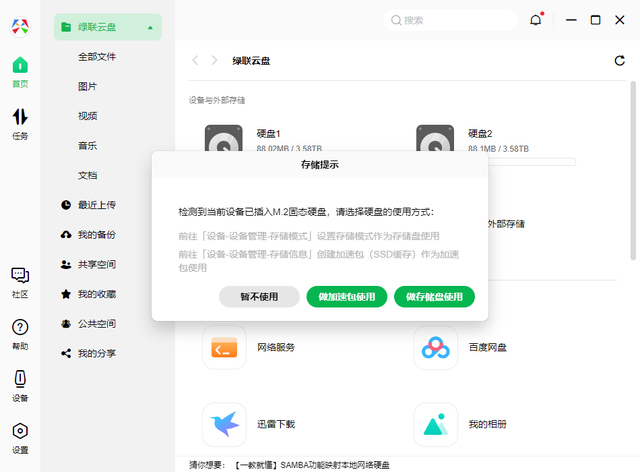Click the 我的备份 cloud icon
This screenshot has width=640, height=472.
(x=66, y=235)
